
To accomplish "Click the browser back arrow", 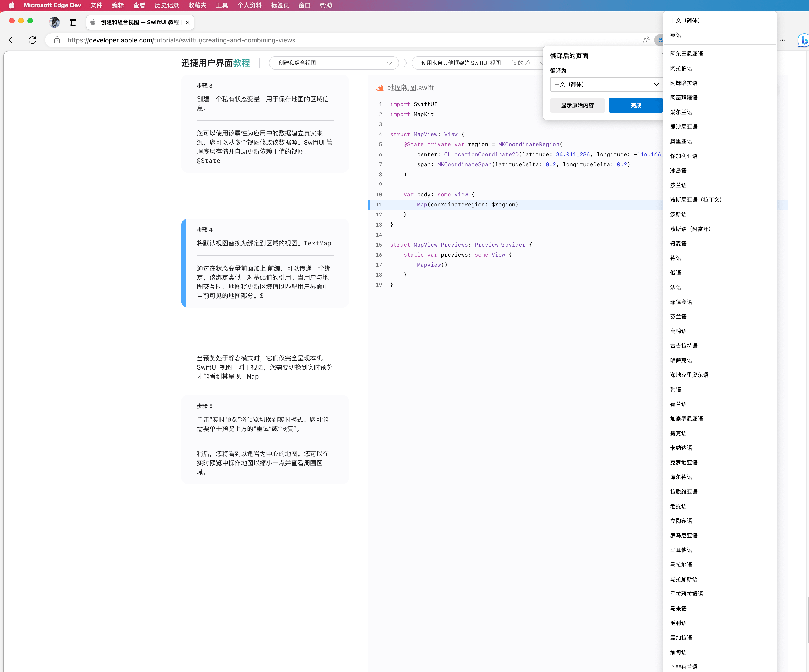I will [x=12, y=40].
